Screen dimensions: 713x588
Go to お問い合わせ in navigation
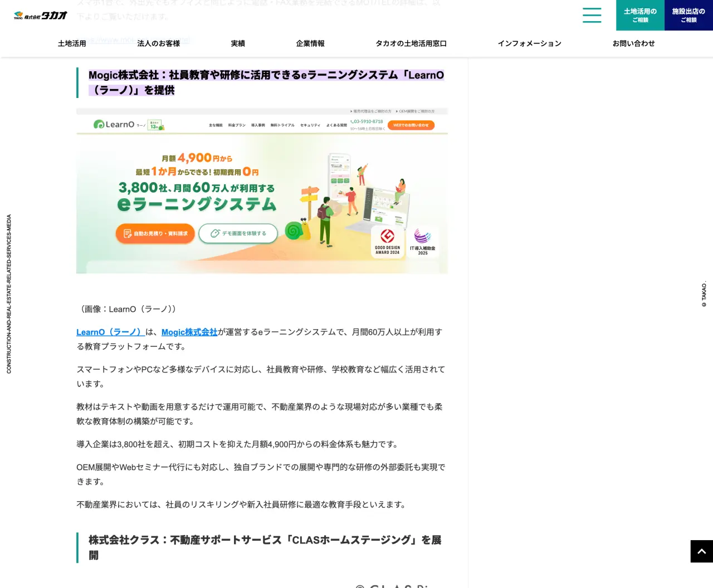pyautogui.click(x=634, y=43)
